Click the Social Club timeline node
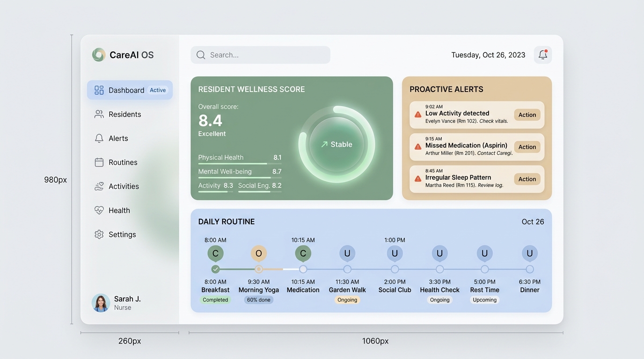Viewport: 644px width, 359px height. pyautogui.click(x=395, y=269)
